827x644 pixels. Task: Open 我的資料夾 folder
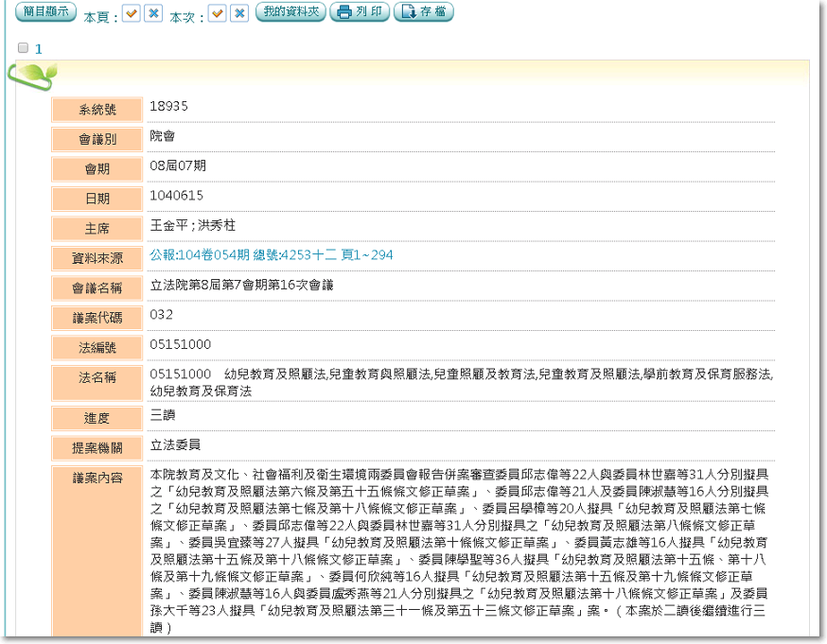tap(290, 12)
